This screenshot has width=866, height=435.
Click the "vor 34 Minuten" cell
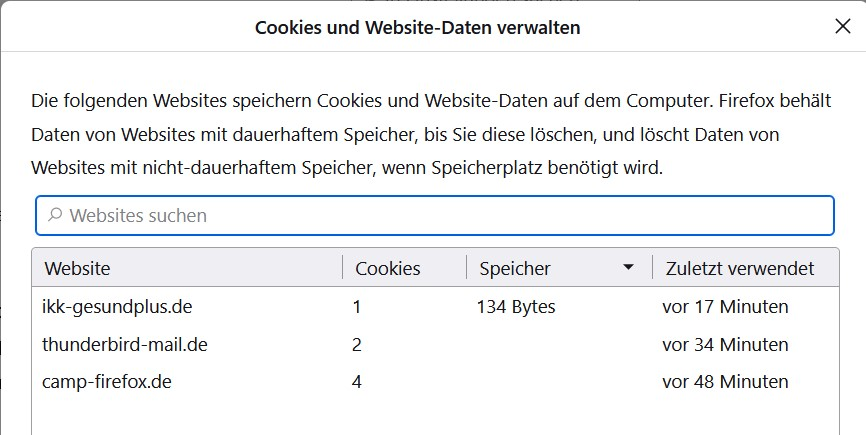725,345
